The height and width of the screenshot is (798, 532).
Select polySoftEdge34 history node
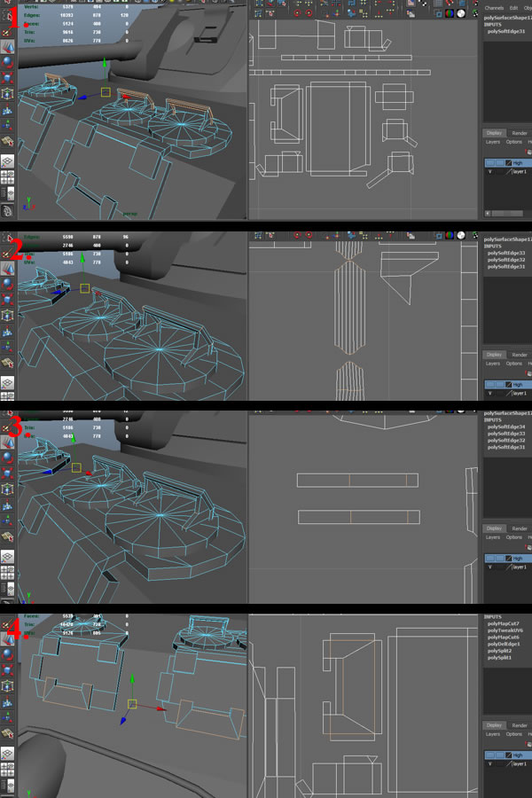pos(506,426)
